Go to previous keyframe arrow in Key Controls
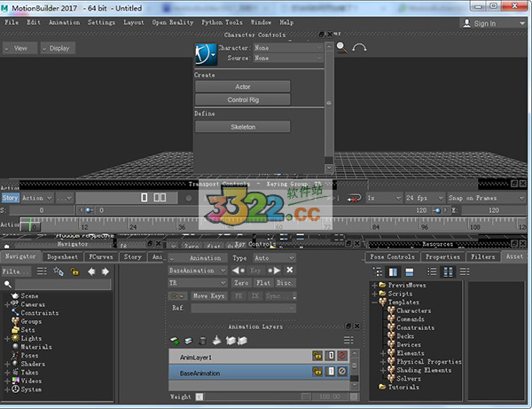 coord(238,270)
